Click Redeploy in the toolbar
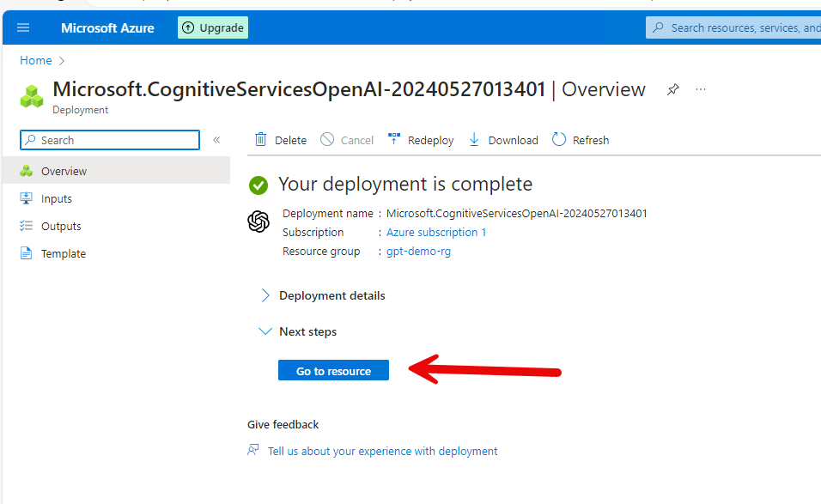 [421, 140]
